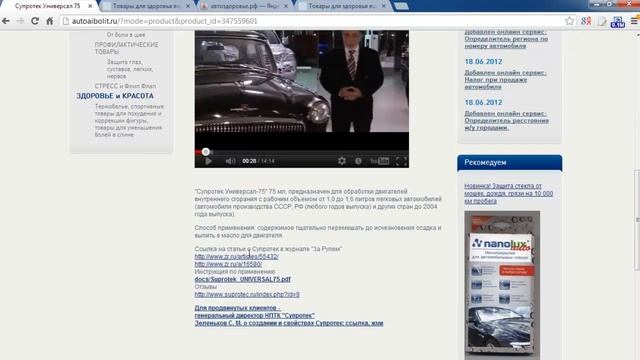Switch the video to fullscreen
This screenshot has height=360, width=640.
tap(401, 161)
